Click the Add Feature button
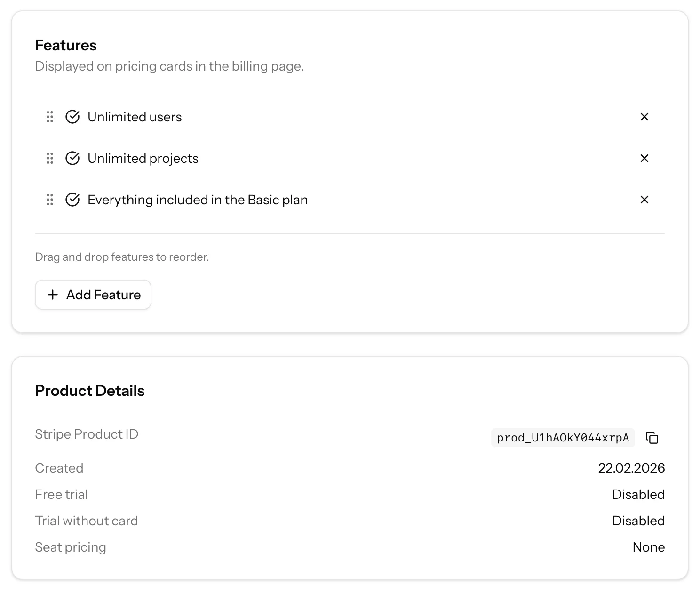This screenshot has width=700, height=594. 93,295
